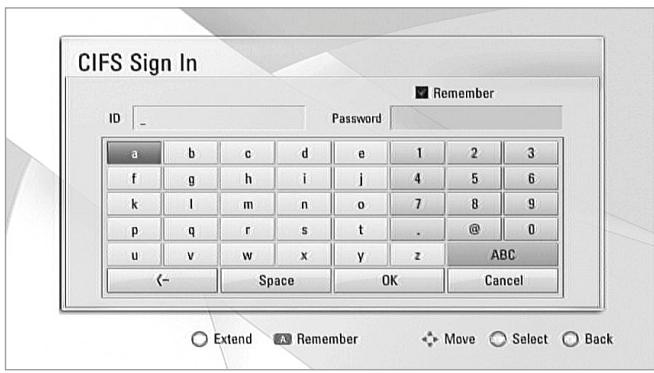654x373 pixels.
Task: Click the Move arrows icon
Action: point(430,339)
